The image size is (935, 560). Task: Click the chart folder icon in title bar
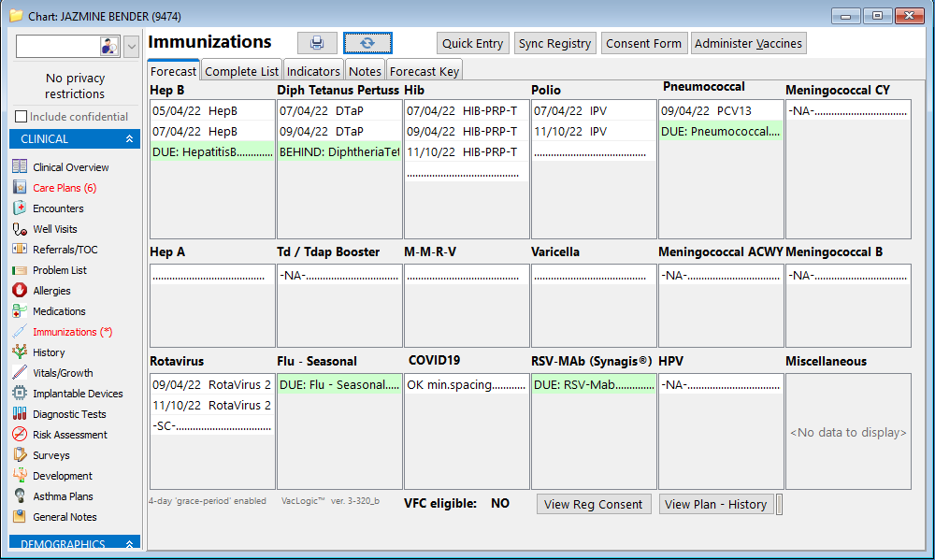coord(16,16)
